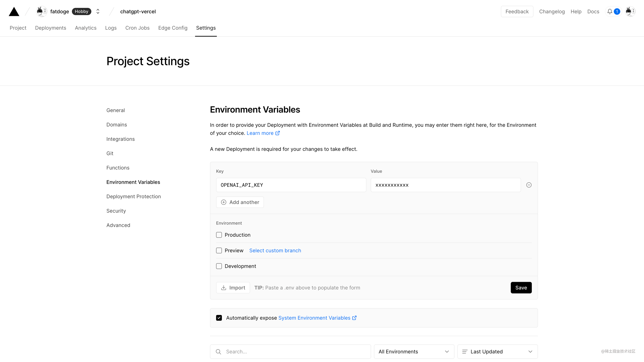The width and height of the screenshot is (644, 362).
Task: Click the Value input field
Action: tap(446, 185)
